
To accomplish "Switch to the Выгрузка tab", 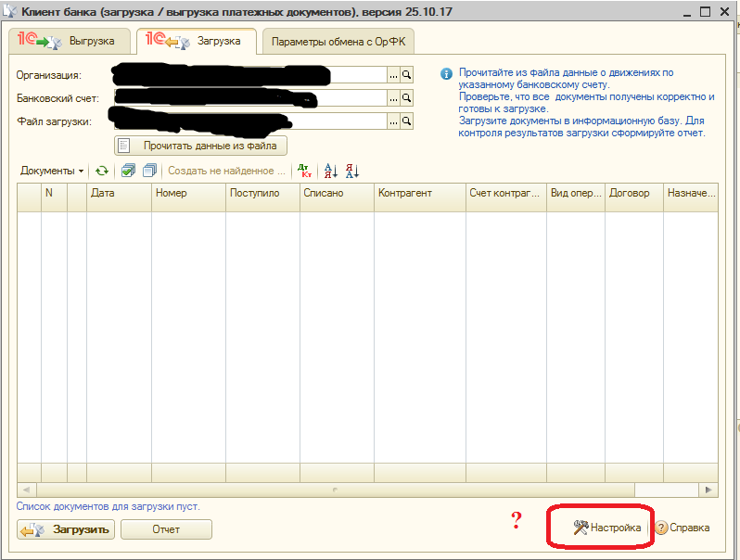I will [x=70, y=41].
